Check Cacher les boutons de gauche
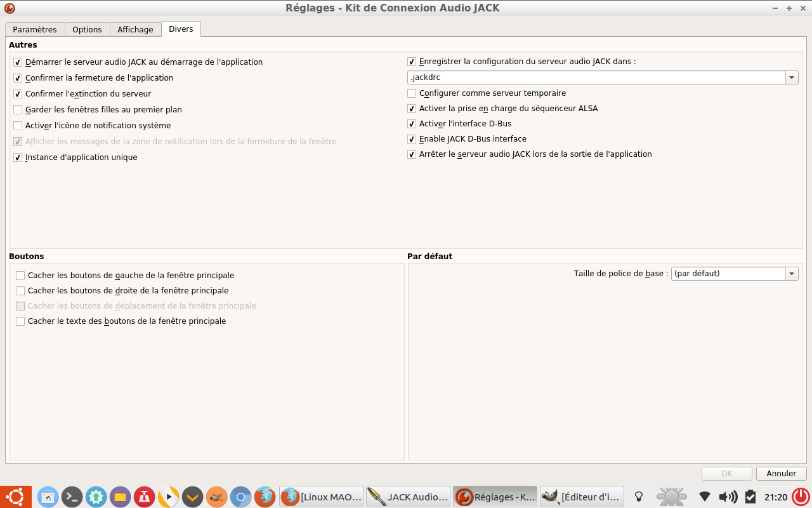The height and width of the screenshot is (508, 812). 20,276
